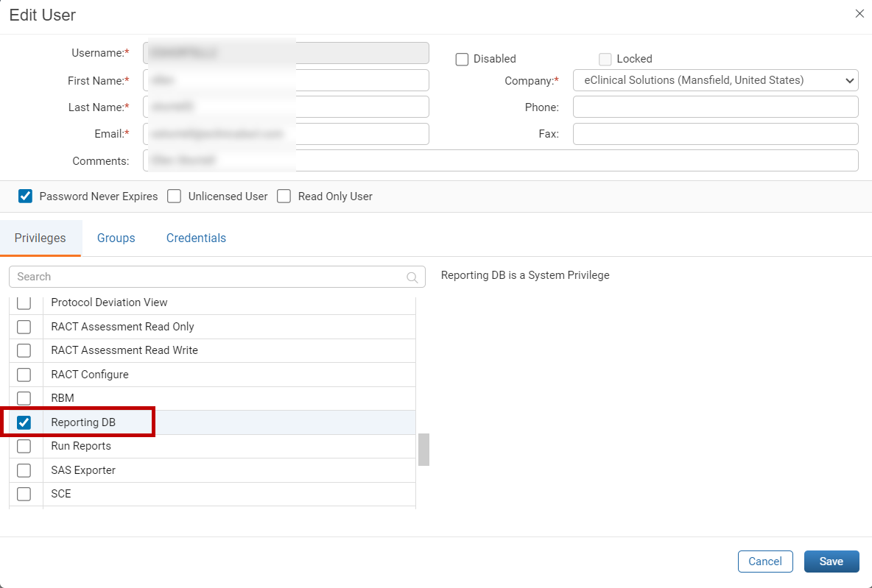Click the Cancel button
872x588 pixels.
tap(765, 562)
